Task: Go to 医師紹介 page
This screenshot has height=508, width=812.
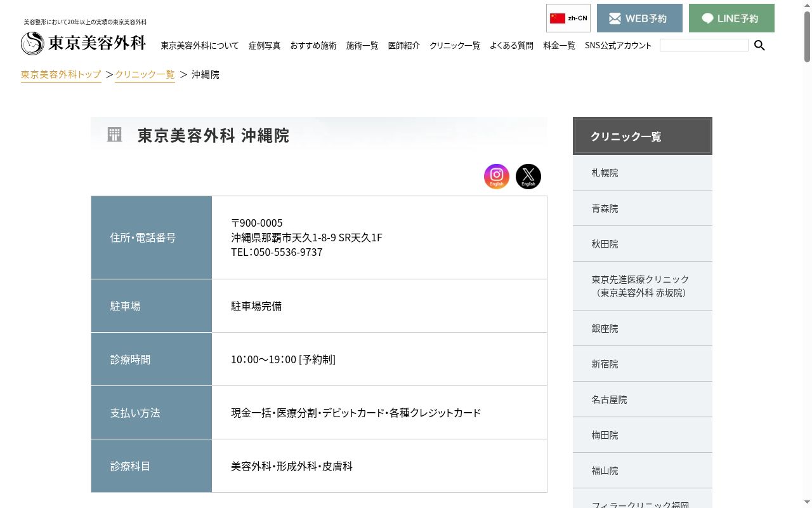Action: (404, 46)
